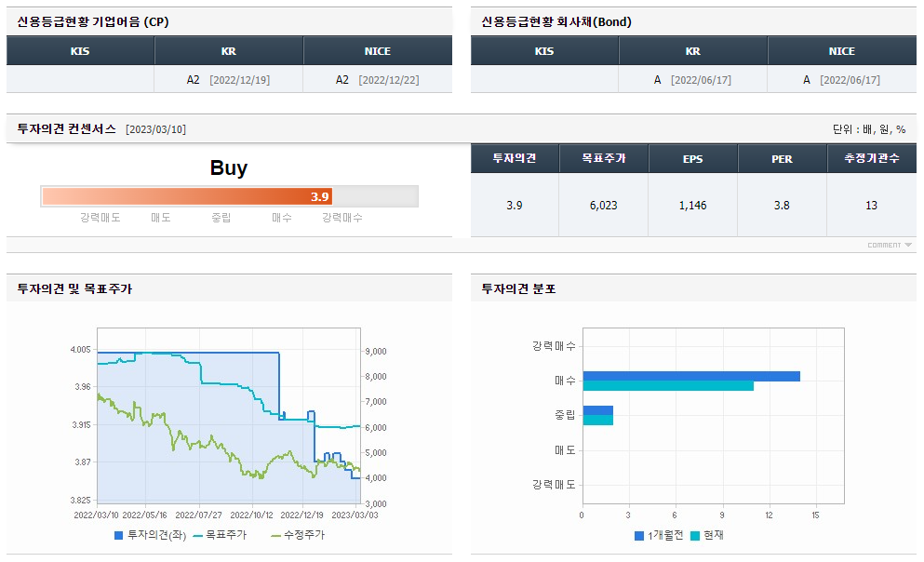Toggle 투자의견(좌) legend in line chart

pyautogui.click(x=150, y=535)
